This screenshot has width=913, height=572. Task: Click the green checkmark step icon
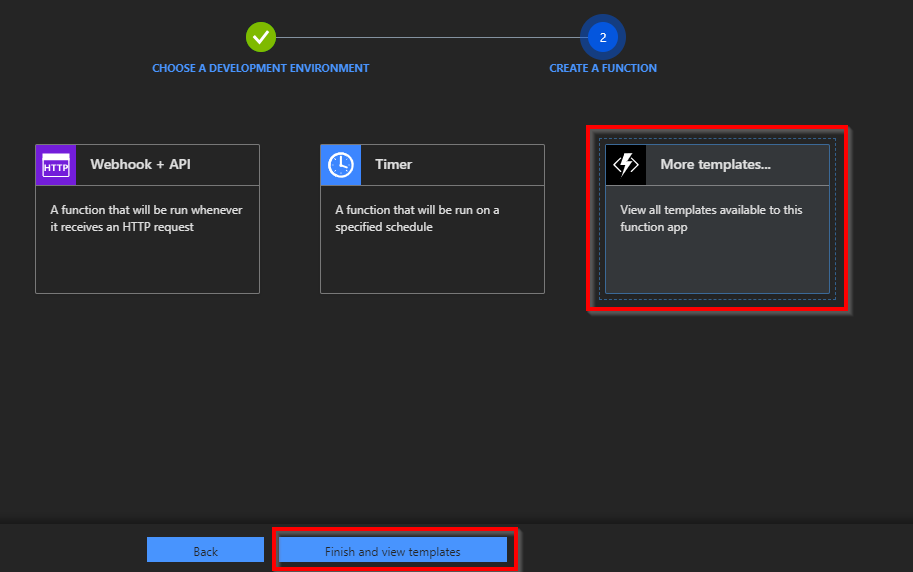click(x=261, y=37)
